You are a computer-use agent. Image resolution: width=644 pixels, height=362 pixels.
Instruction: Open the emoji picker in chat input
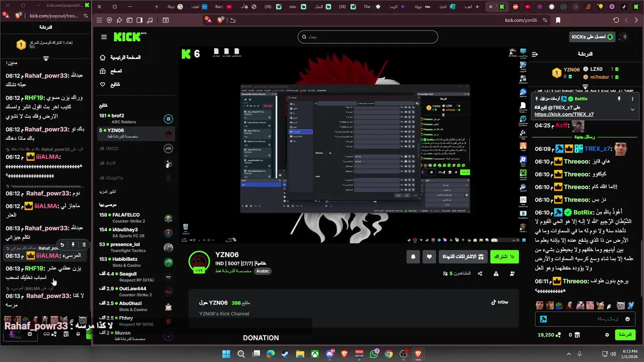tap(627, 319)
